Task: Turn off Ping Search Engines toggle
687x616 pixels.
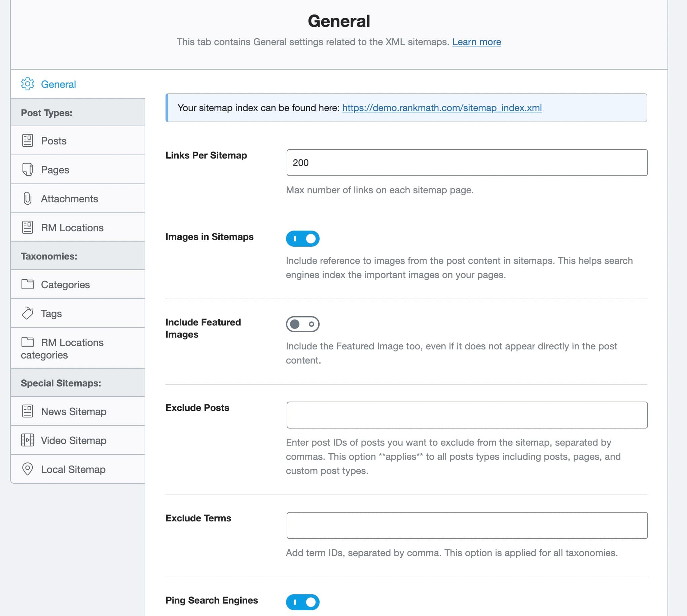Action: pos(302,602)
